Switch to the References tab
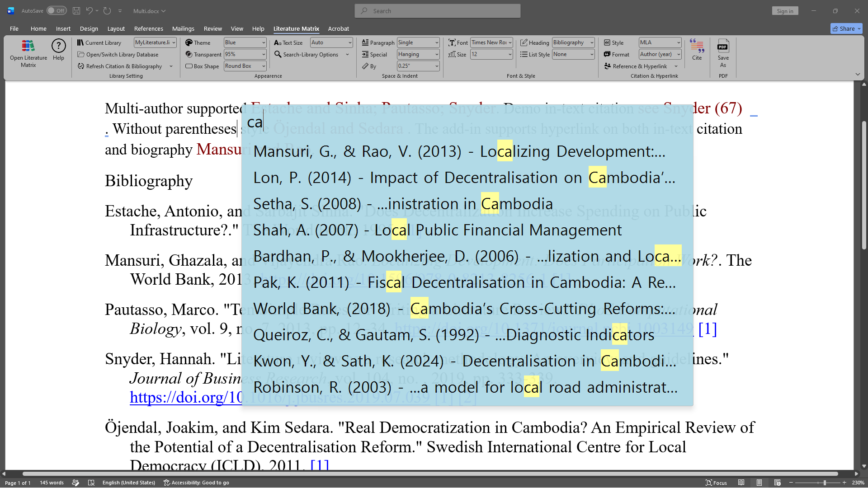The image size is (868, 488). (x=148, y=28)
